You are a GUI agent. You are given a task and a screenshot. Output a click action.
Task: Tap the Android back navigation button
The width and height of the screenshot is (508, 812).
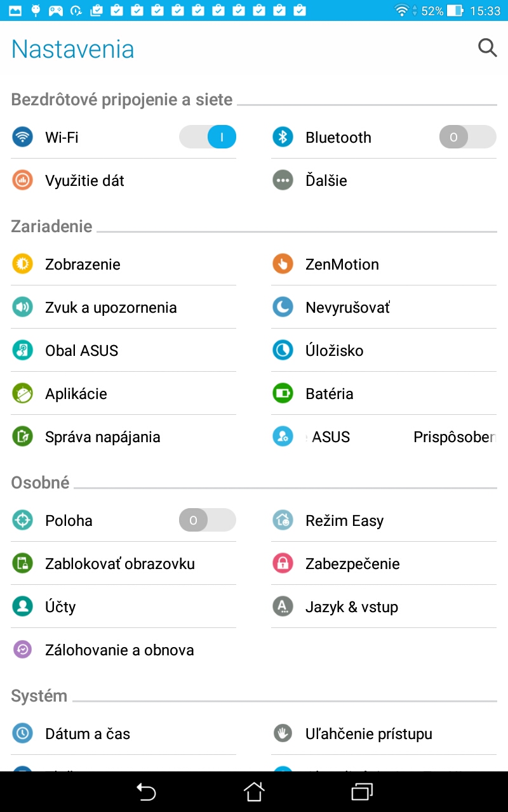(x=146, y=791)
